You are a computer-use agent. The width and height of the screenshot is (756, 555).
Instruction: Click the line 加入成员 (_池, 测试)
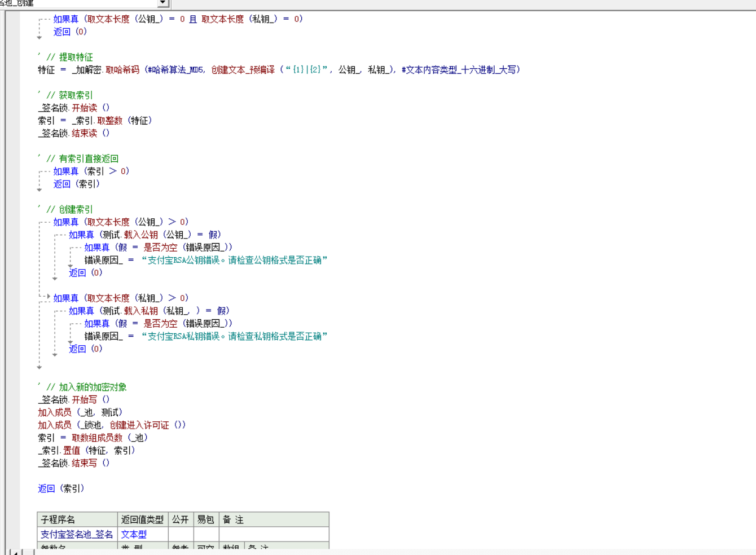click(x=80, y=412)
